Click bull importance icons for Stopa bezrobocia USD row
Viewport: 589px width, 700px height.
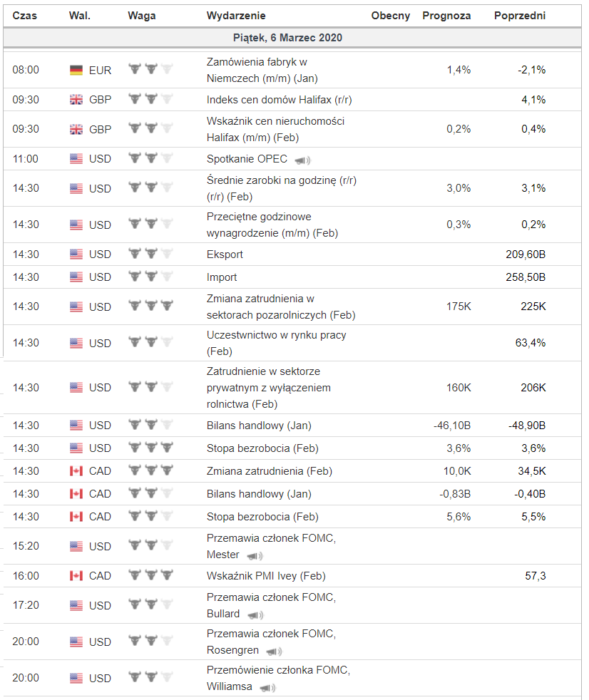150,448
